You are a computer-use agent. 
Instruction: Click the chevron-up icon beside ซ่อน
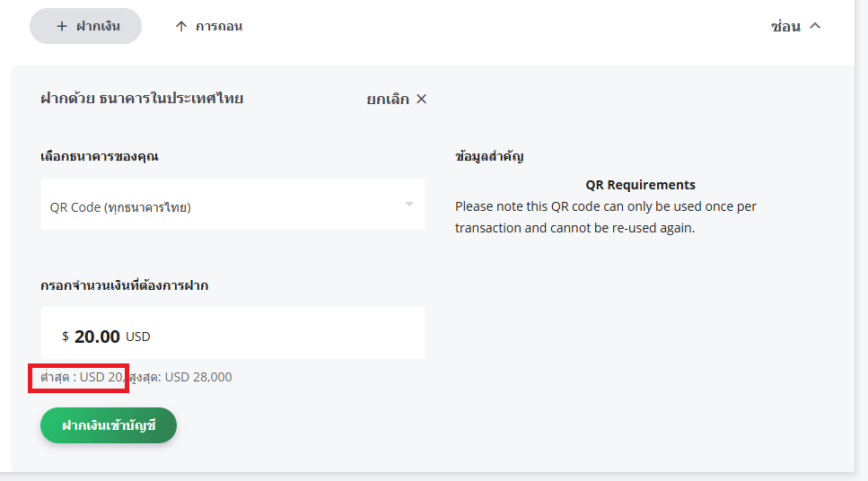(x=815, y=26)
